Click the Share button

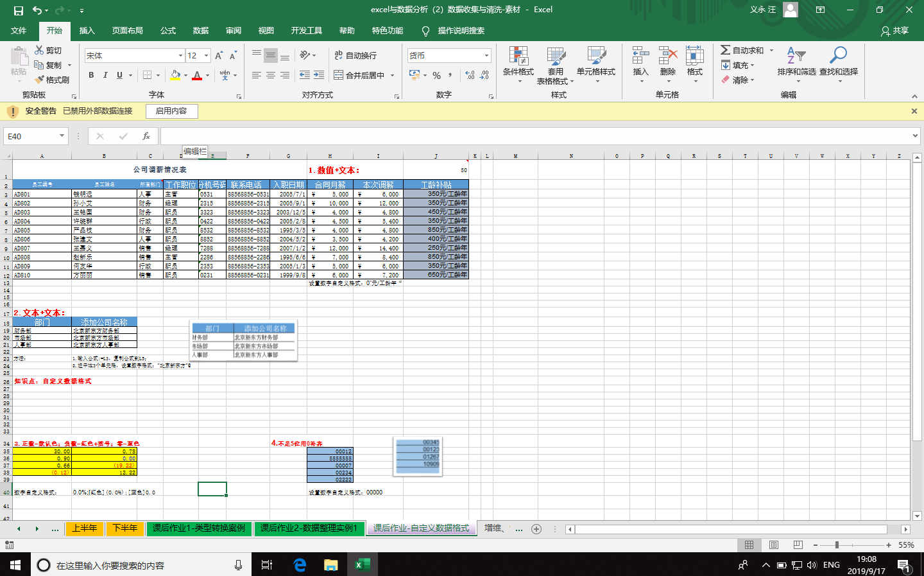pos(894,31)
